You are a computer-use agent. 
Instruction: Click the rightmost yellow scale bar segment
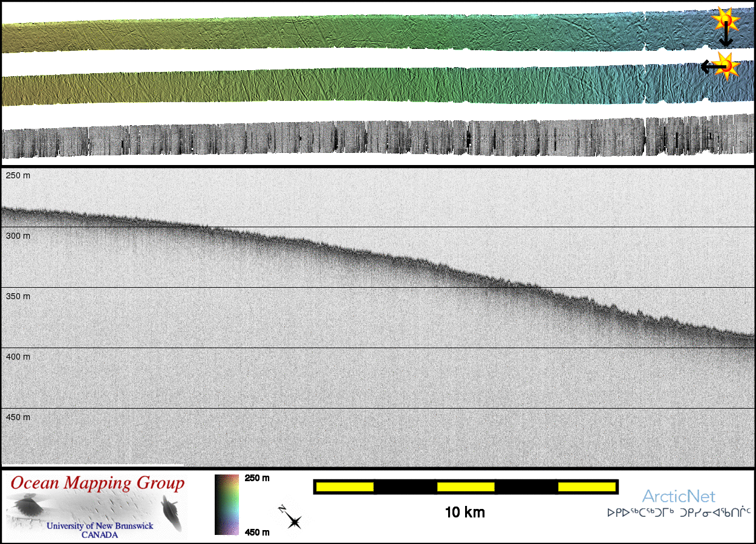click(x=586, y=487)
